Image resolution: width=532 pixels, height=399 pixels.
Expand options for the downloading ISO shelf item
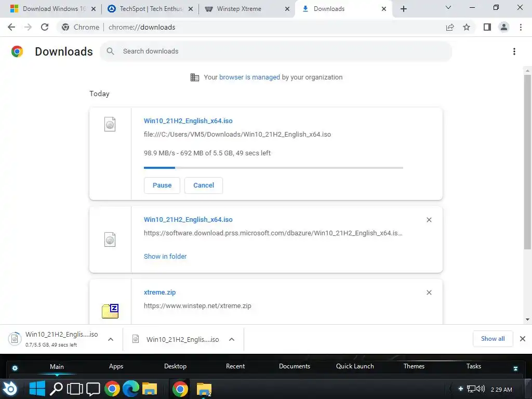point(111,339)
